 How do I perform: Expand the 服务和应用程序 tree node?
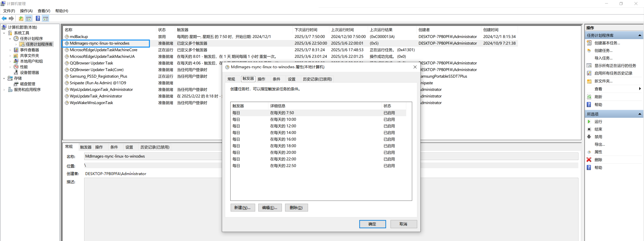(4, 90)
